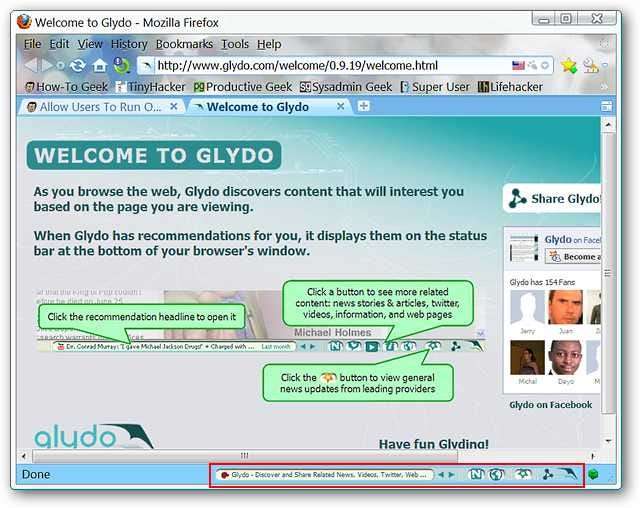Open Glydo news stories (N) button in status bar
The image size is (640, 508).
[x=476, y=474]
